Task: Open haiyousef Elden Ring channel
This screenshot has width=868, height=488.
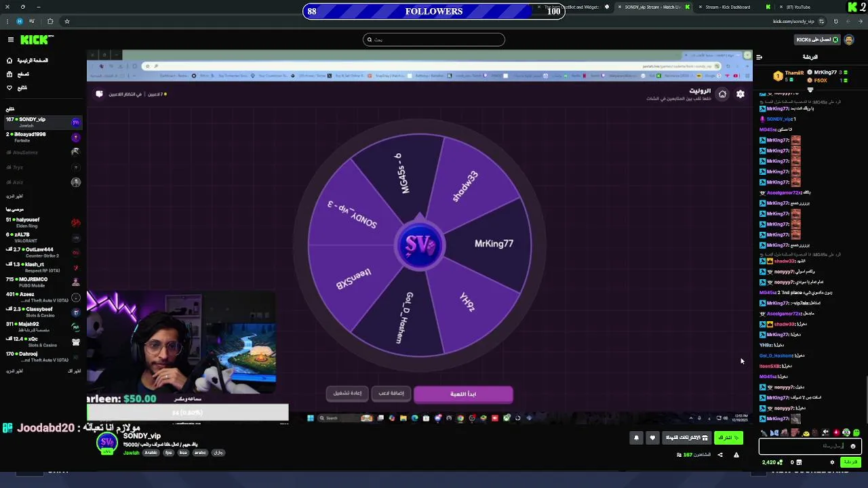Action: point(42,222)
